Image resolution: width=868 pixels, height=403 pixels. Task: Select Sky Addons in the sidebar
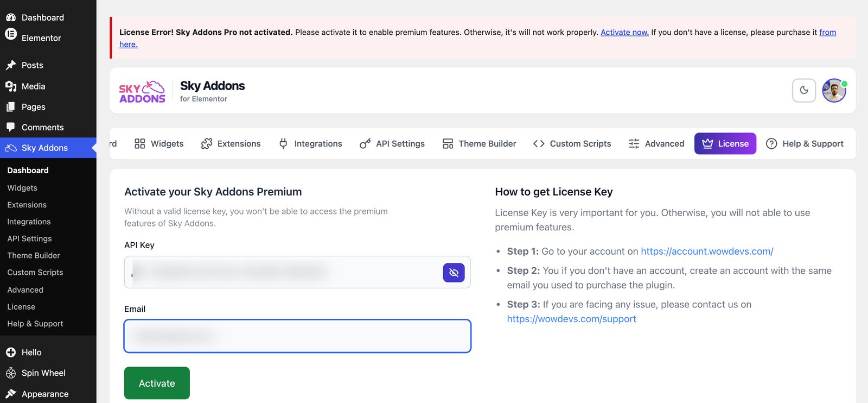coord(48,148)
